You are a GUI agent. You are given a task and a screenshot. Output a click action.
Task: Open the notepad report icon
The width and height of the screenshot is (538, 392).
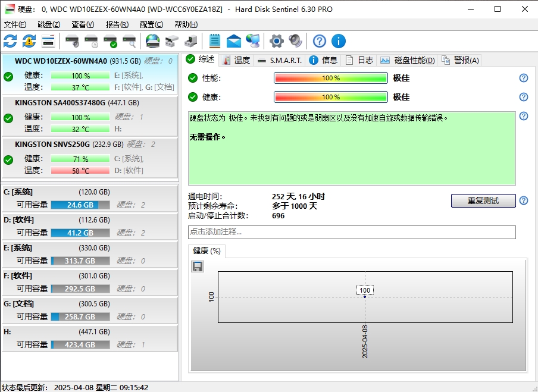click(x=214, y=41)
